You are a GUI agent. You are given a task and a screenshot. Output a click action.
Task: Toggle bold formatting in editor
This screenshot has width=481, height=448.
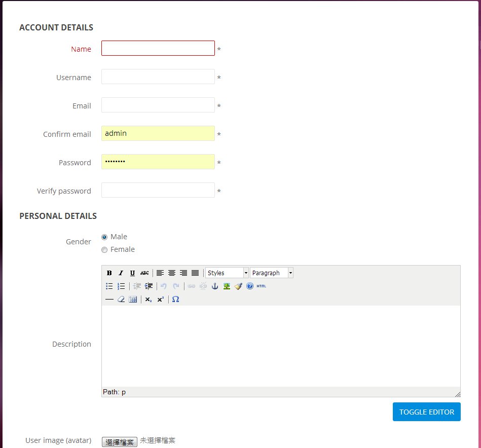109,273
